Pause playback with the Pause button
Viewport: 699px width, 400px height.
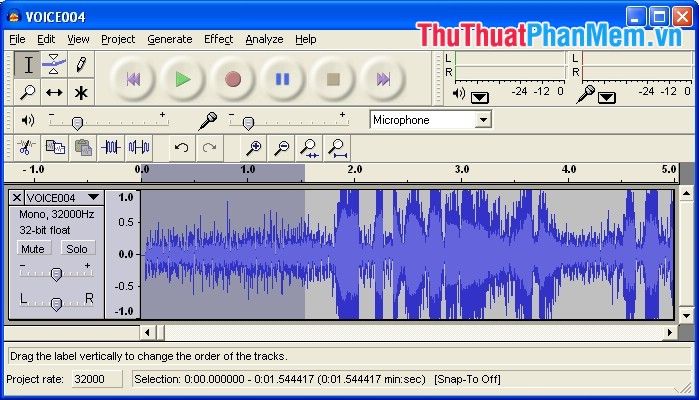[x=283, y=79]
